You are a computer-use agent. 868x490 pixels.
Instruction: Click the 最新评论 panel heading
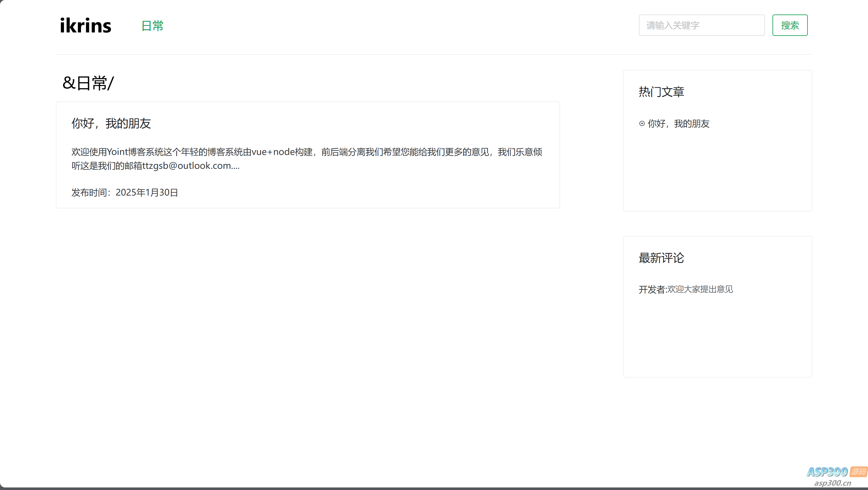661,258
